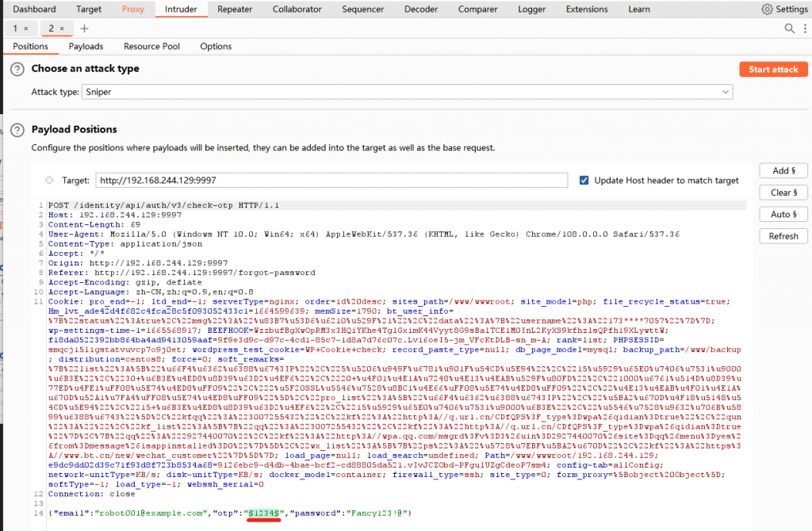Click the Content-Length: 69 header line

click(94, 224)
